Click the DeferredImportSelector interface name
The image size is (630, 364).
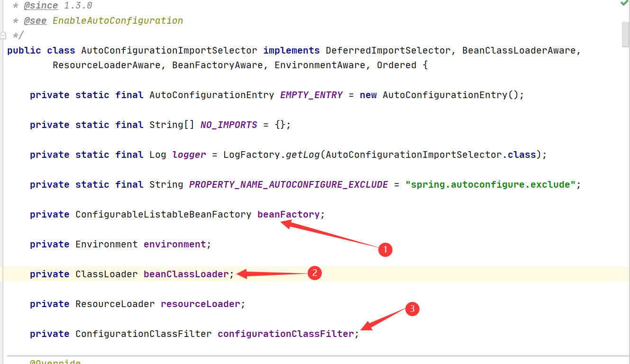[x=388, y=51]
